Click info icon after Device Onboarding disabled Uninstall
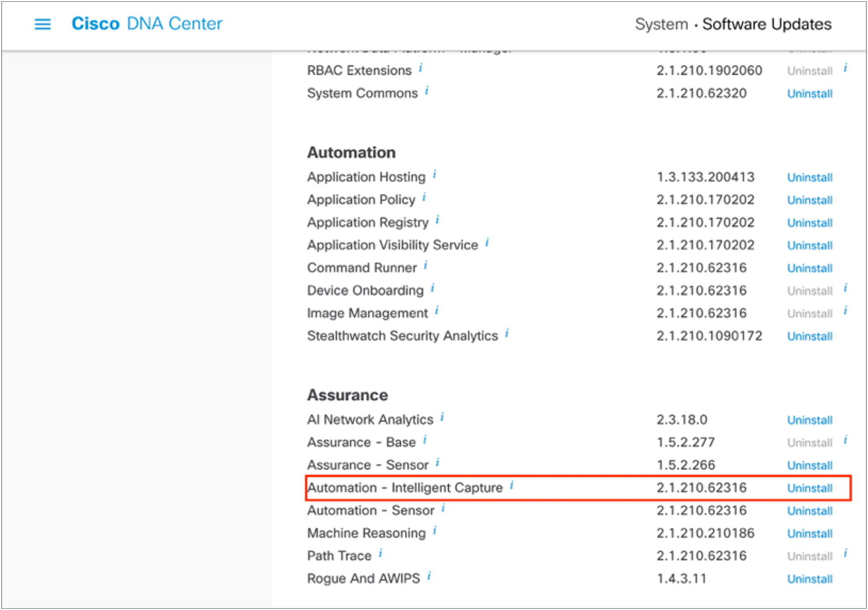The height and width of the screenshot is (610, 868). coord(845,288)
